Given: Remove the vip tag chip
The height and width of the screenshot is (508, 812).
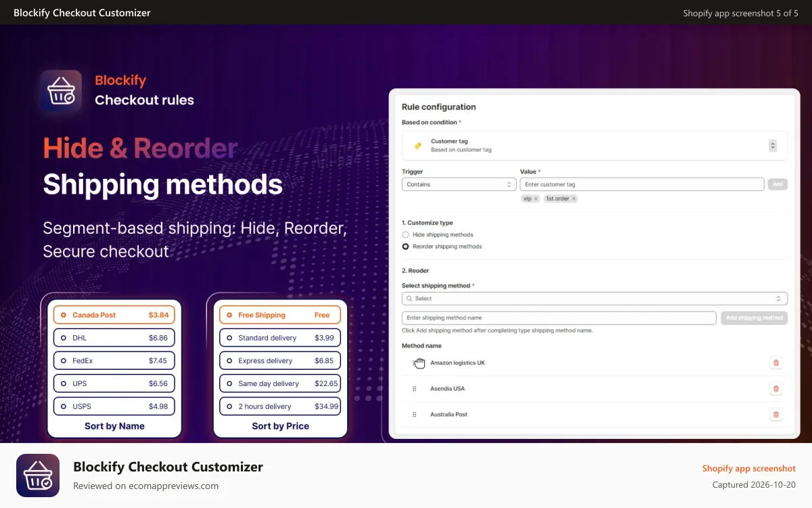Looking at the screenshot, I should [536, 198].
